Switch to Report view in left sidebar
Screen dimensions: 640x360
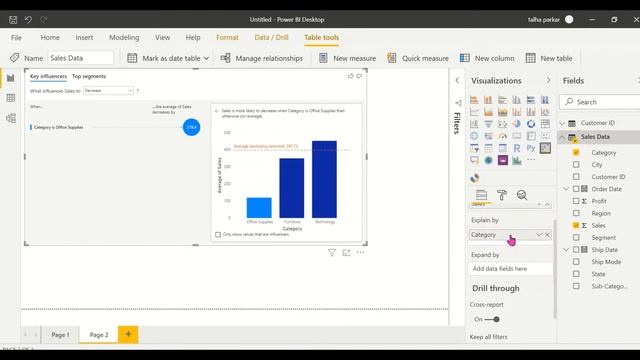point(11,78)
